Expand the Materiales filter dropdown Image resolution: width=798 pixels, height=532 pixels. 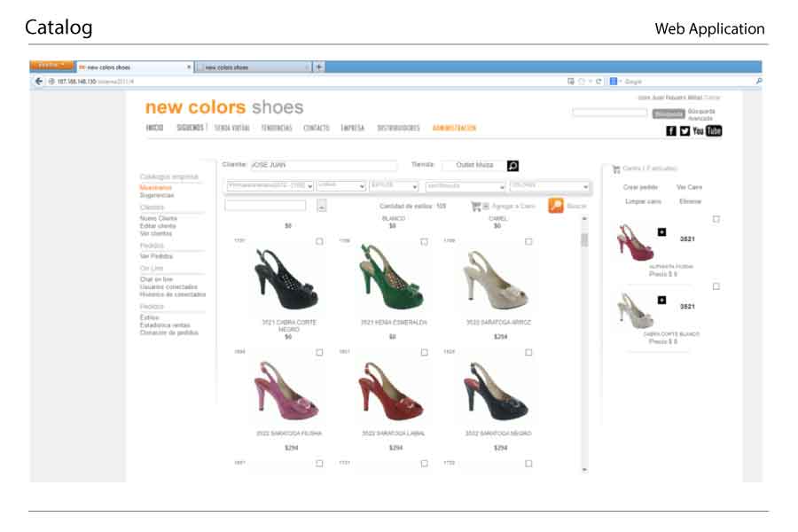point(465,186)
